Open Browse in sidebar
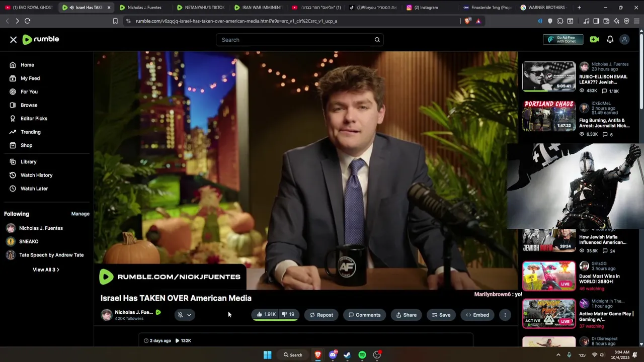The width and height of the screenshot is (644, 362). click(29, 105)
